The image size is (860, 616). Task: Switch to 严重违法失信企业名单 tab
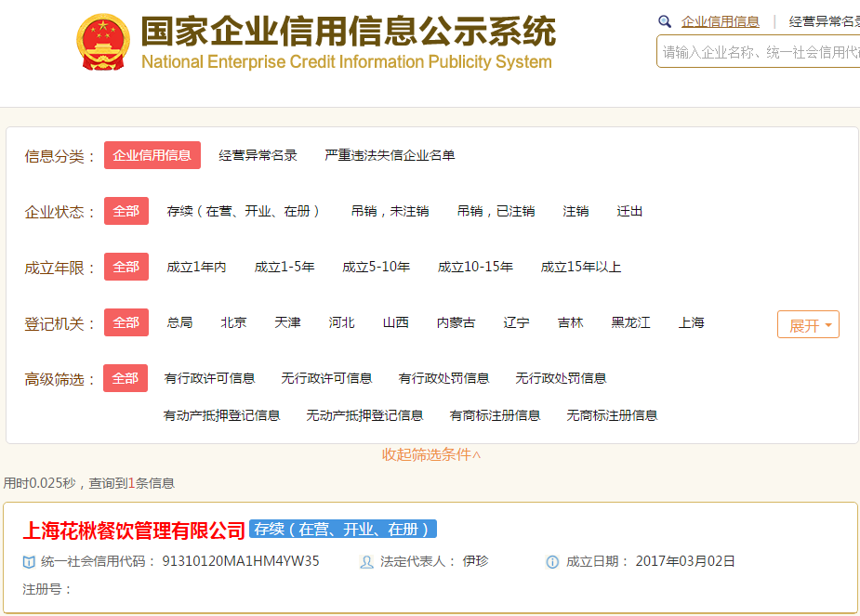click(x=390, y=156)
